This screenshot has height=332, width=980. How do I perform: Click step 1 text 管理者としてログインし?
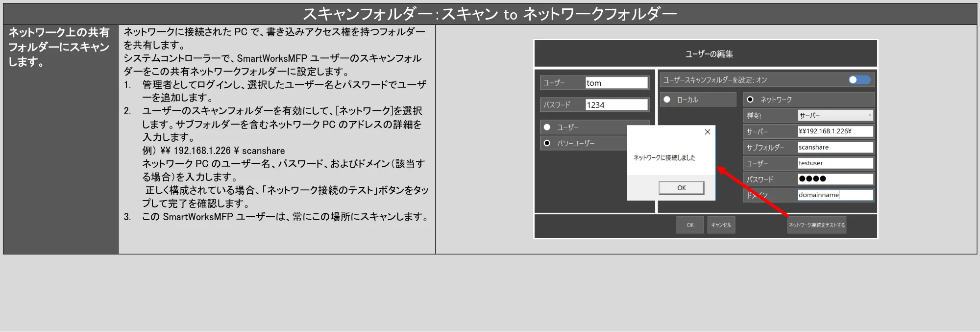point(284,91)
